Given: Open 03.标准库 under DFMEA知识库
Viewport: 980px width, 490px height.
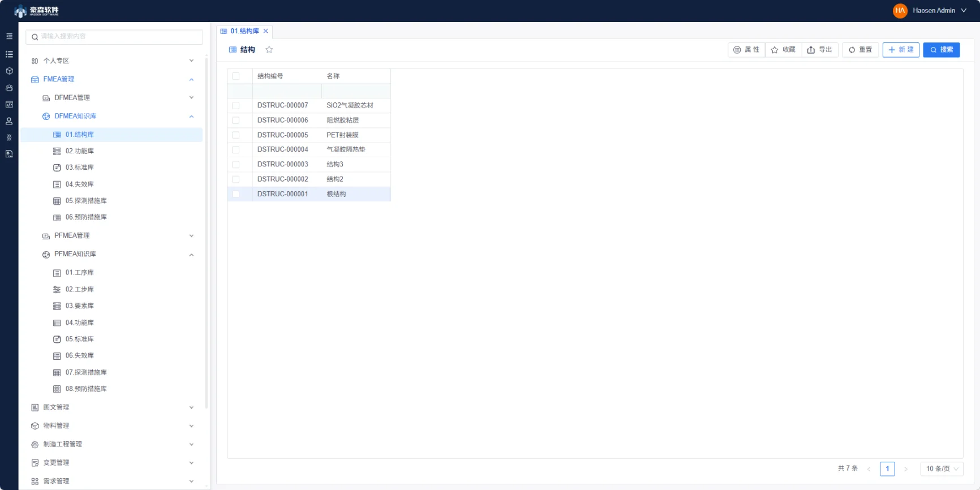Looking at the screenshot, I should 111,167.
